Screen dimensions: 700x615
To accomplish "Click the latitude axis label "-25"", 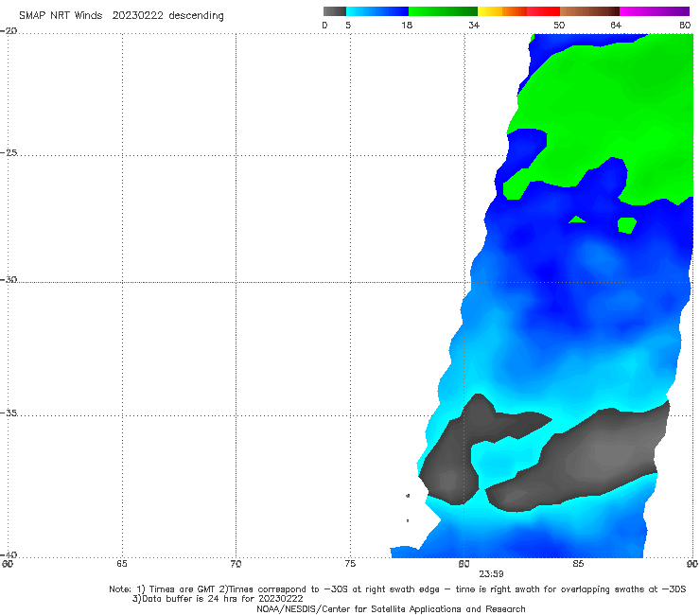I will click(9, 152).
